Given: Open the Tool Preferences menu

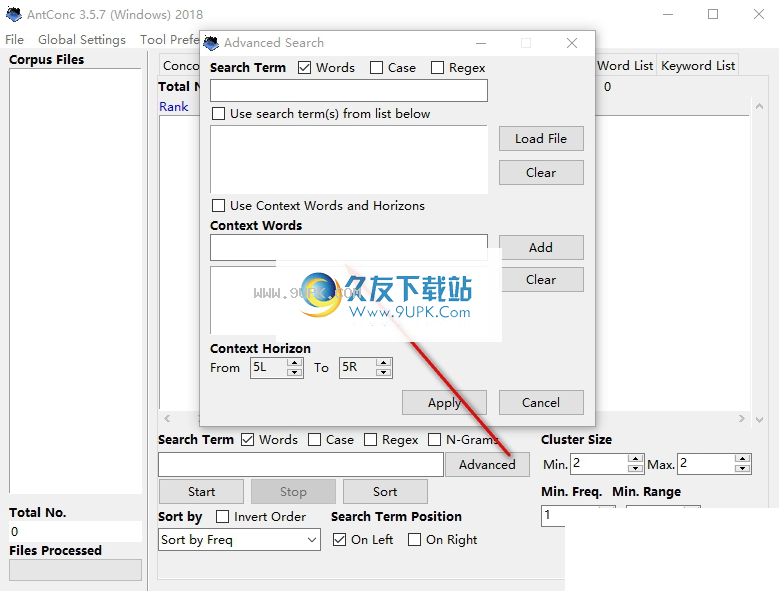Looking at the screenshot, I should [x=169, y=40].
